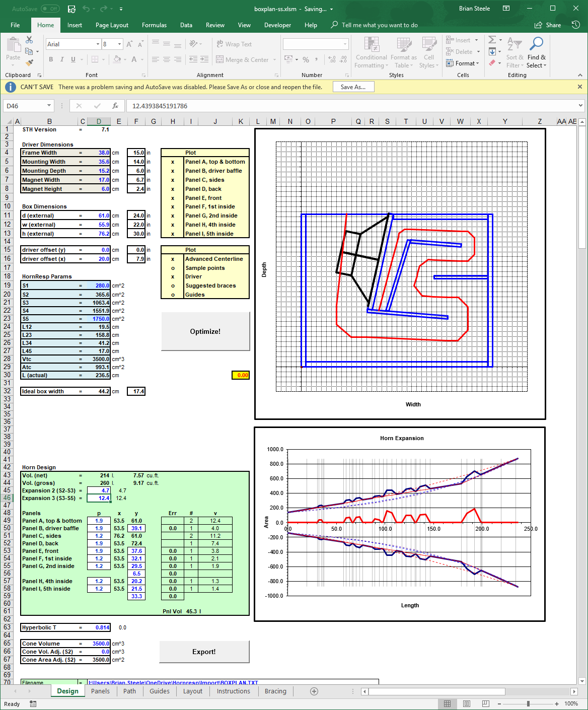This screenshot has height=710, width=588.
Task: Open the Format cells dropdown
Action: pos(463,63)
